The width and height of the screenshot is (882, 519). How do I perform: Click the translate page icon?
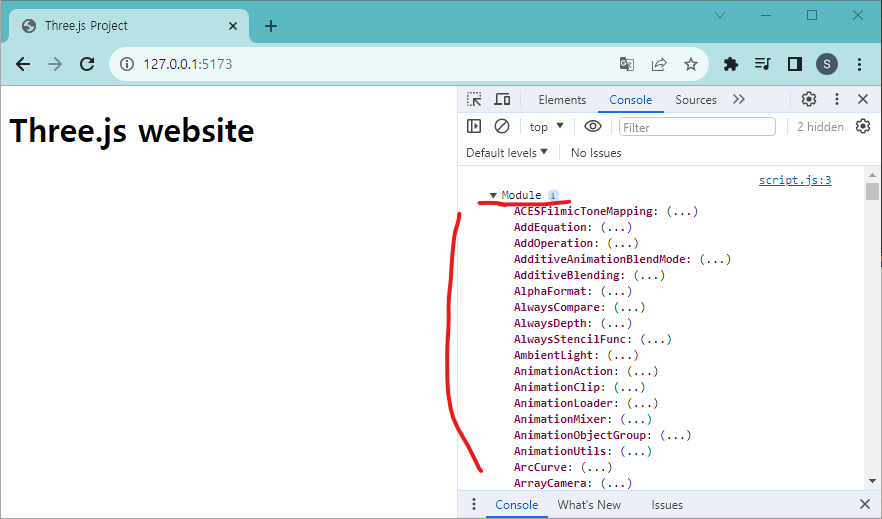click(x=627, y=64)
